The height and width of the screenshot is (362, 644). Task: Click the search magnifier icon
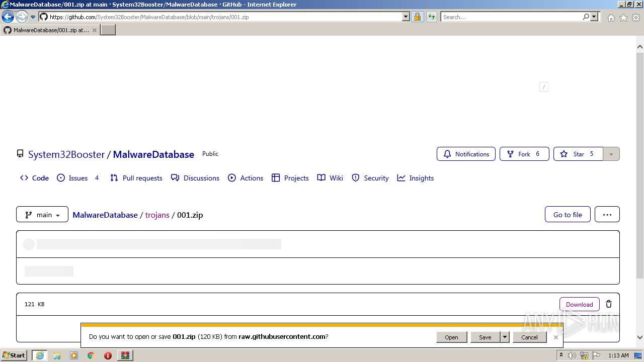(586, 17)
